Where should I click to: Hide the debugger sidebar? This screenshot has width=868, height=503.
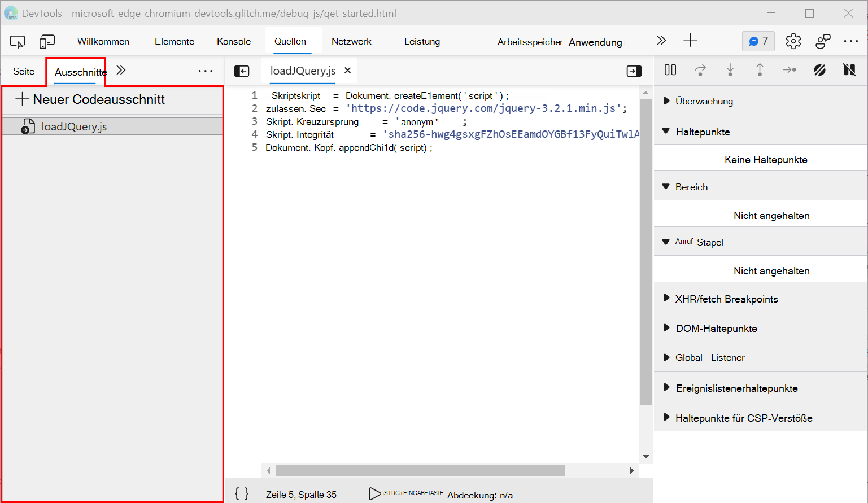point(634,71)
